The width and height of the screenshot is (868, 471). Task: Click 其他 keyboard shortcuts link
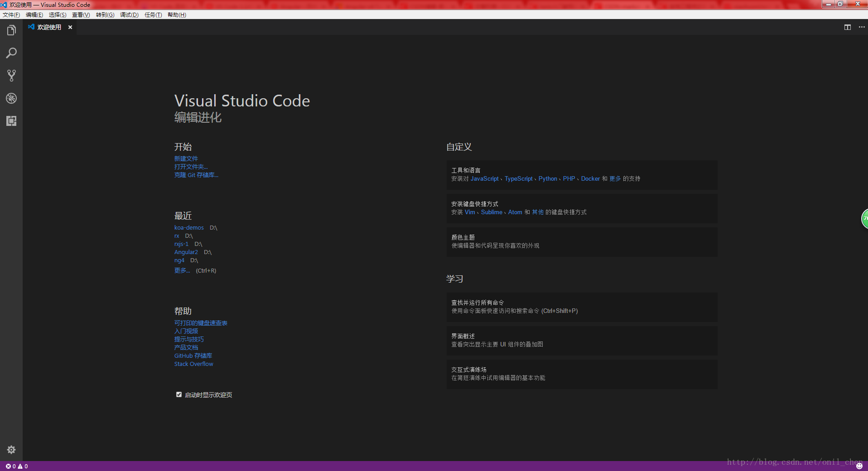pos(538,212)
